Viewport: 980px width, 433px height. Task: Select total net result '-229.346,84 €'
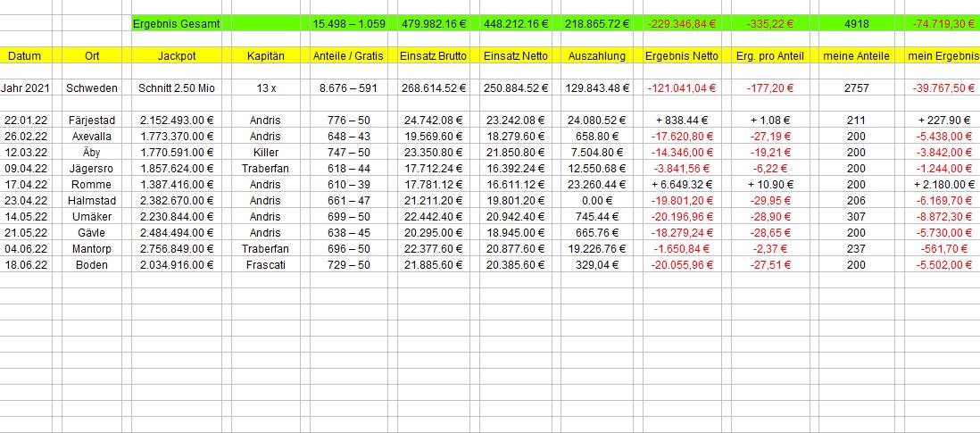coord(681,24)
